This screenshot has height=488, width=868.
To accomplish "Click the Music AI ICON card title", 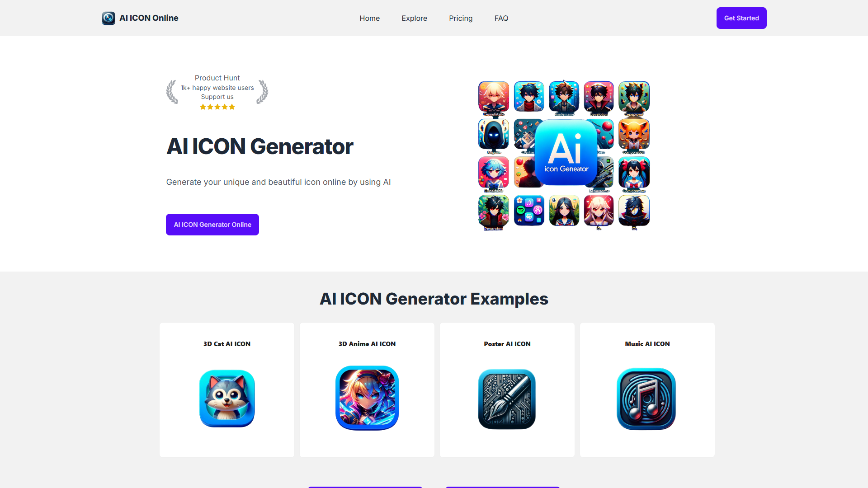I will coord(647,344).
